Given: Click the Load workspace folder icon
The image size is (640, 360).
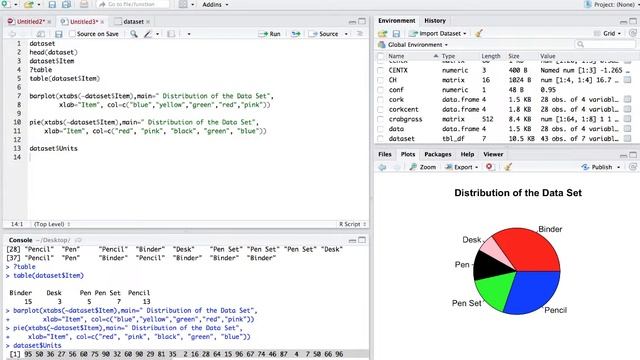Looking at the screenshot, I should click(x=382, y=33).
